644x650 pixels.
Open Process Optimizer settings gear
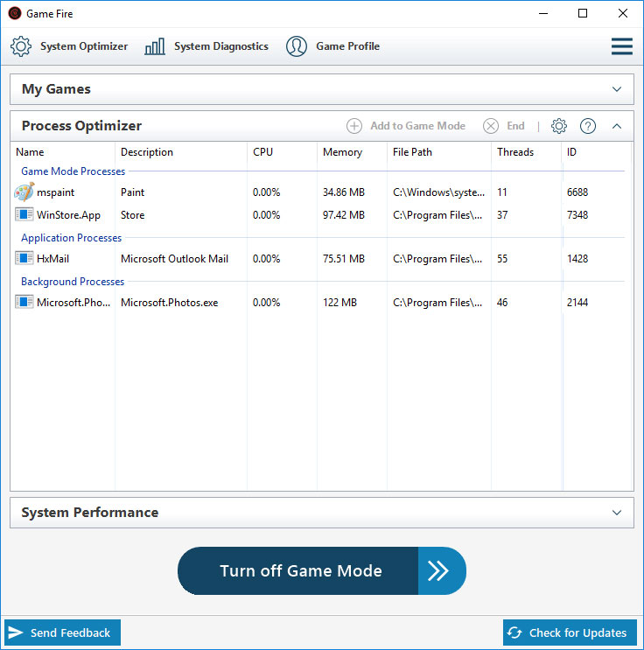click(558, 126)
